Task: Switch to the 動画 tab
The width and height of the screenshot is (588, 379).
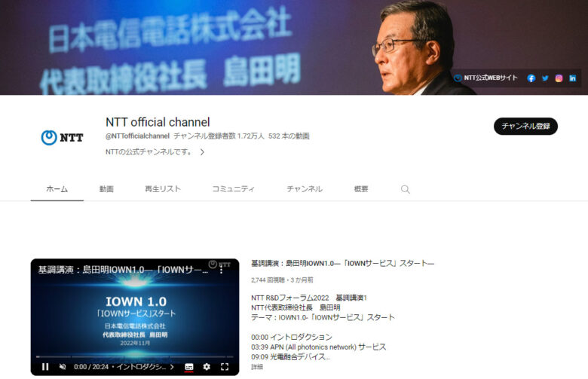Action: pos(106,189)
